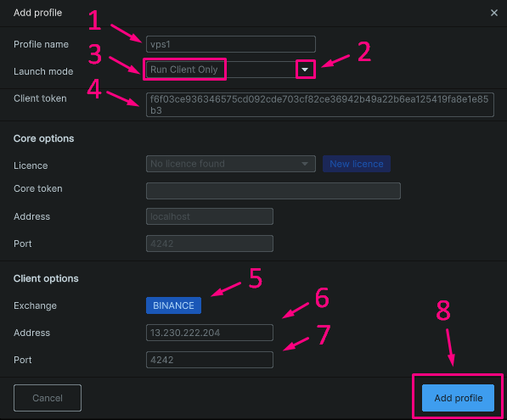Select the Run Client Only launch mode field
The width and height of the screenshot is (507, 420).
[x=230, y=70]
